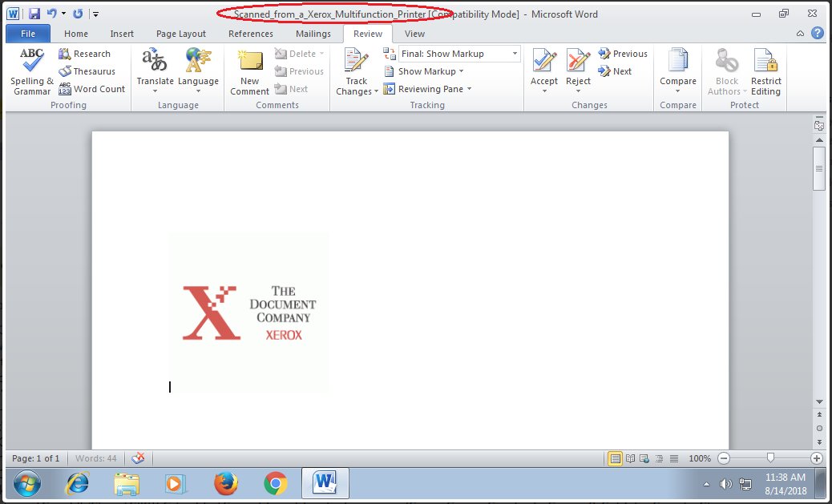Open Firefox from the taskbar

226,483
